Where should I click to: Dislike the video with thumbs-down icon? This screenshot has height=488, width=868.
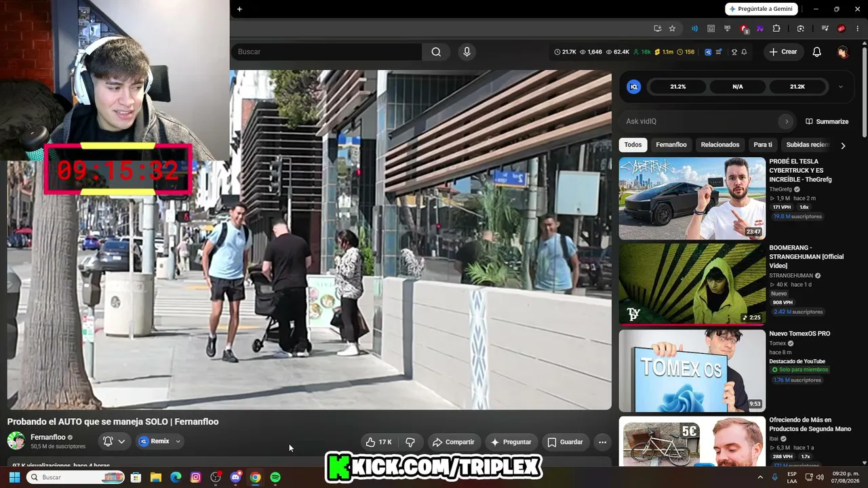410,442
